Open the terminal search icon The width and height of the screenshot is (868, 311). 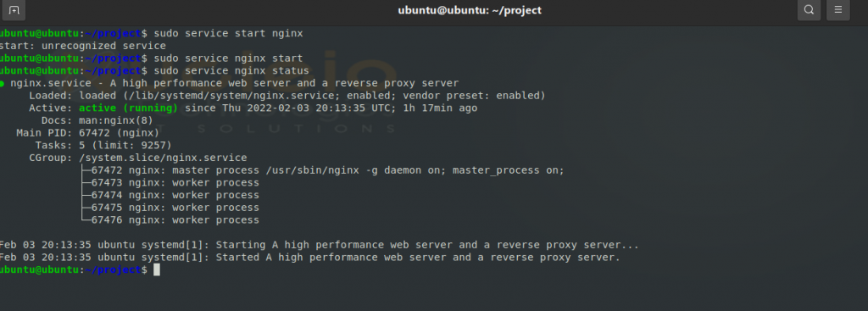[809, 10]
